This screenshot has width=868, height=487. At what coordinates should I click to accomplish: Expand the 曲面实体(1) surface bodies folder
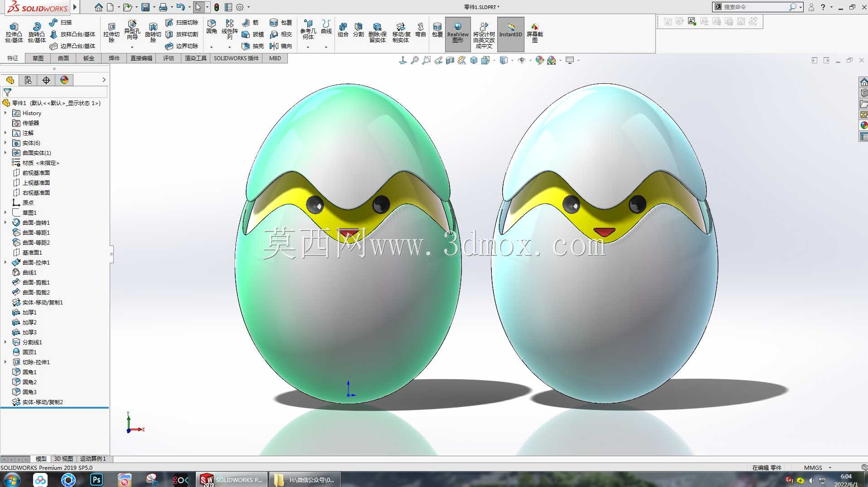pos(5,153)
